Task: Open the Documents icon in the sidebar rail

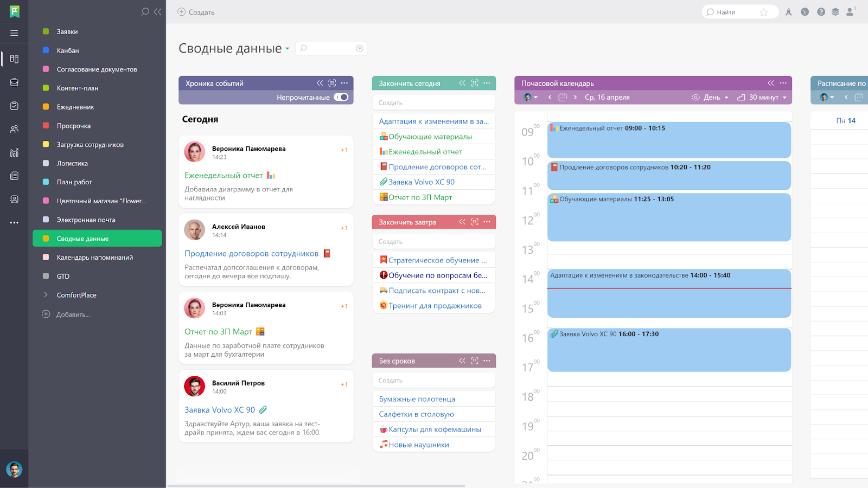Action: [14, 176]
